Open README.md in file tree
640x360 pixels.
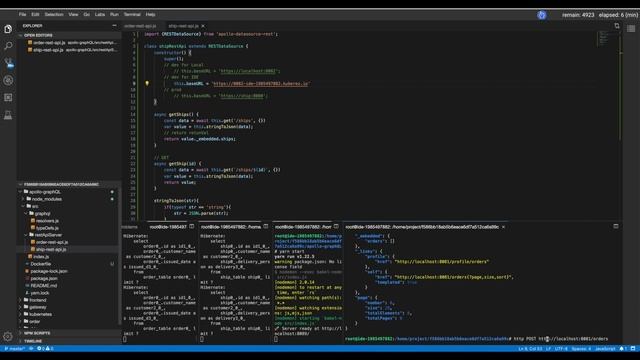pos(44,286)
